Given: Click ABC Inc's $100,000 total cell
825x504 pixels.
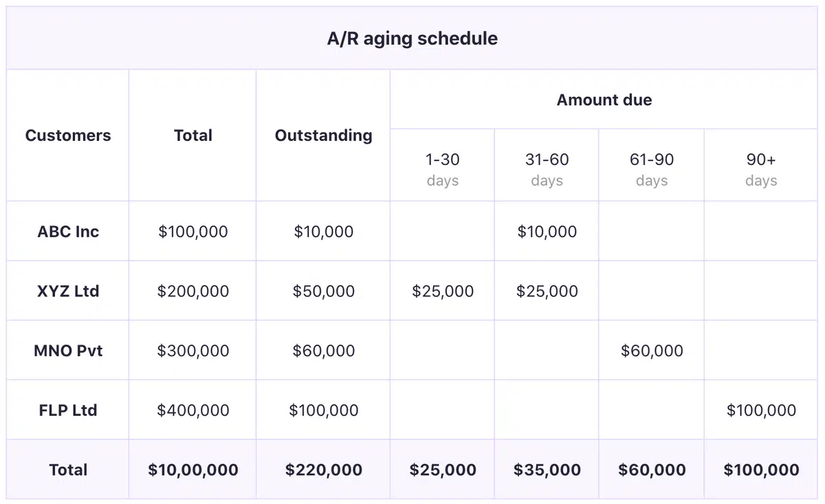Looking at the screenshot, I should (x=192, y=232).
